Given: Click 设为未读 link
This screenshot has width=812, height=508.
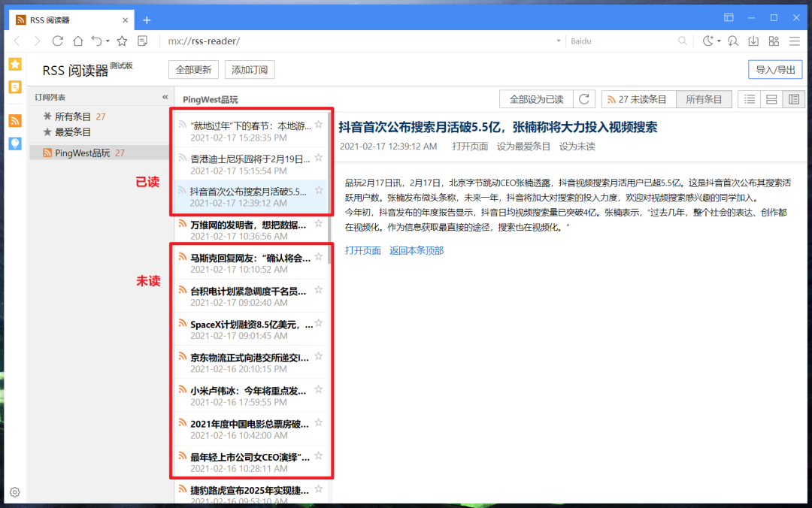Looking at the screenshot, I should pos(577,147).
